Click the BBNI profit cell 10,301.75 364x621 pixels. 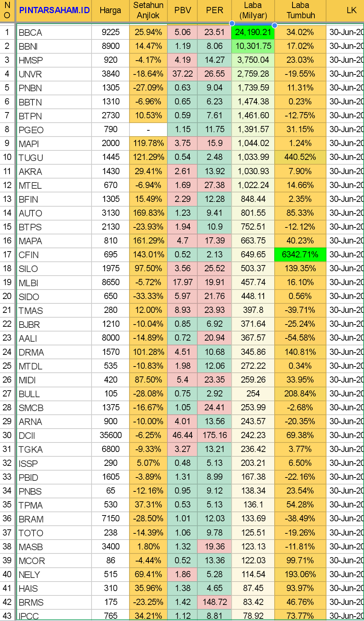click(253, 46)
